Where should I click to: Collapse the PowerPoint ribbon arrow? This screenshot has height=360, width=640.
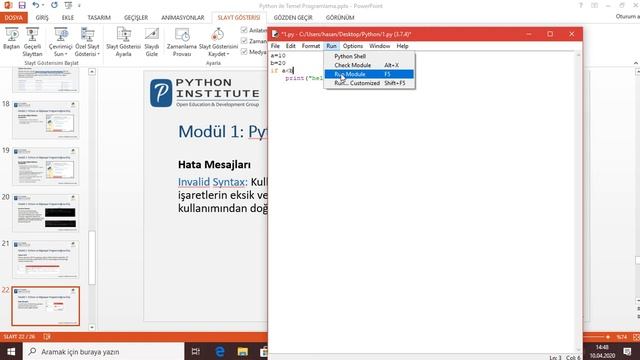coord(636,63)
